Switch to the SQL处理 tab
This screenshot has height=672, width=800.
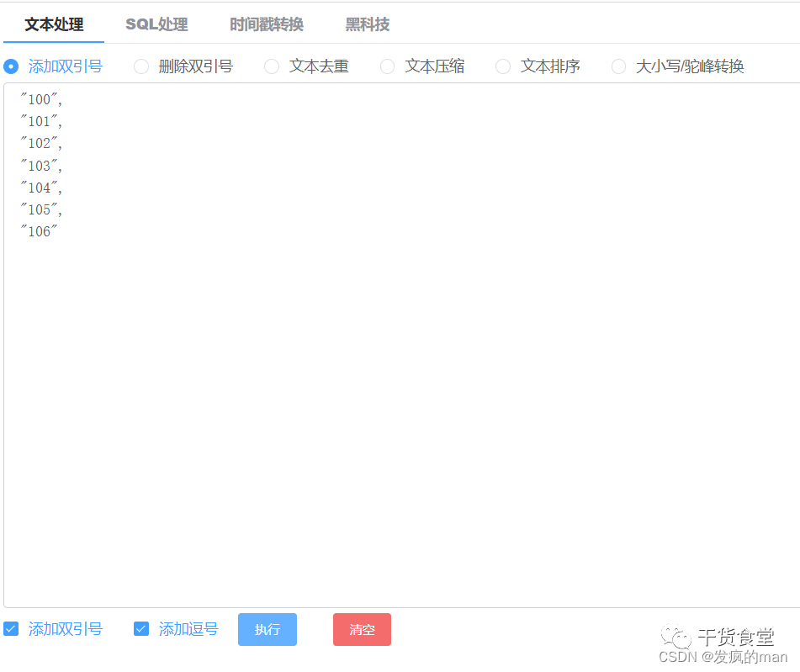pos(156,24)
